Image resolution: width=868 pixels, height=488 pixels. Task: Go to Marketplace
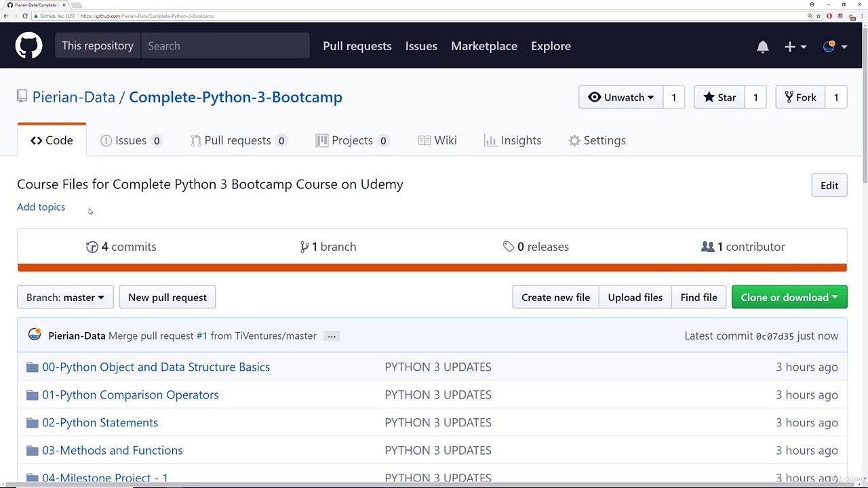tap(484, 46)
